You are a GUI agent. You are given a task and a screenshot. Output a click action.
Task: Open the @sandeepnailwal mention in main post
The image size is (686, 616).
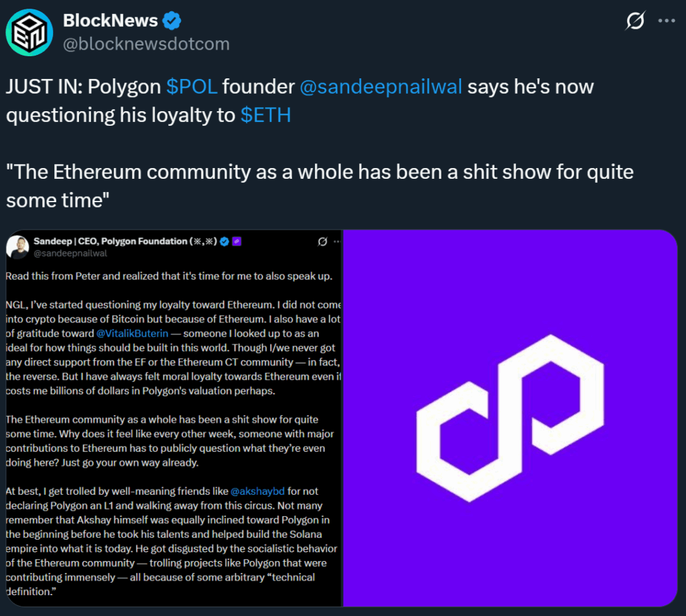click(381, 86)
